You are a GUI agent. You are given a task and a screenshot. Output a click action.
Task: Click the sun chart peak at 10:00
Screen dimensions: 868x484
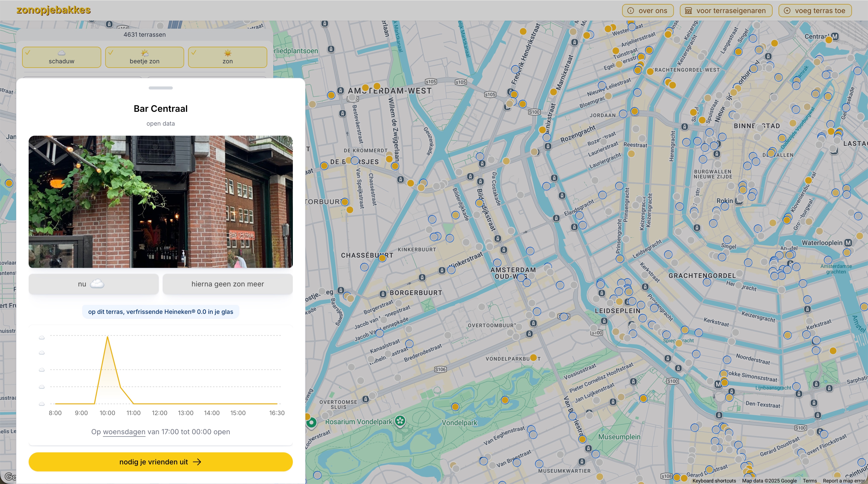coord(107,337)
